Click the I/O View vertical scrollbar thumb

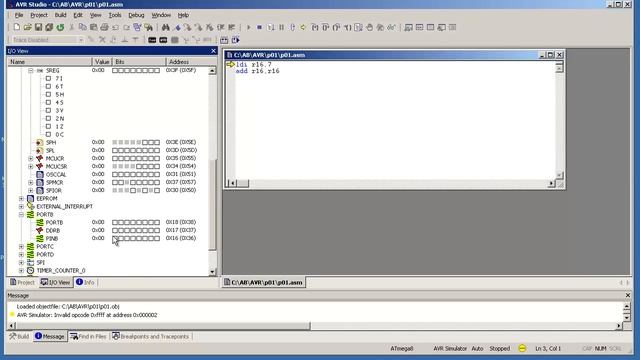(x=212, y=204)
